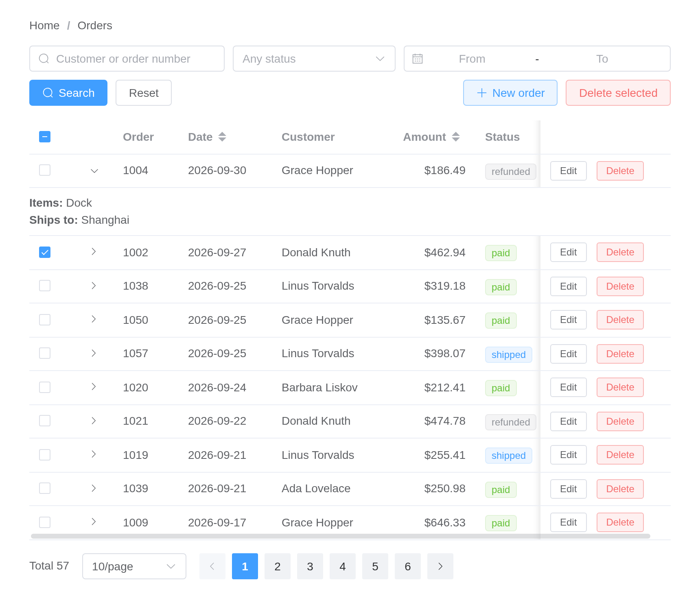Go to page 3

click(x=310, y=566)
